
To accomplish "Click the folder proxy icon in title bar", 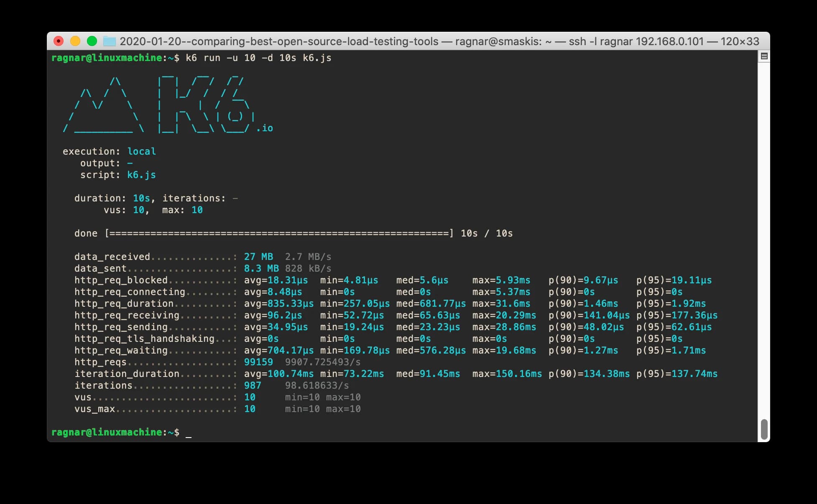I will (x=109, y=41).
